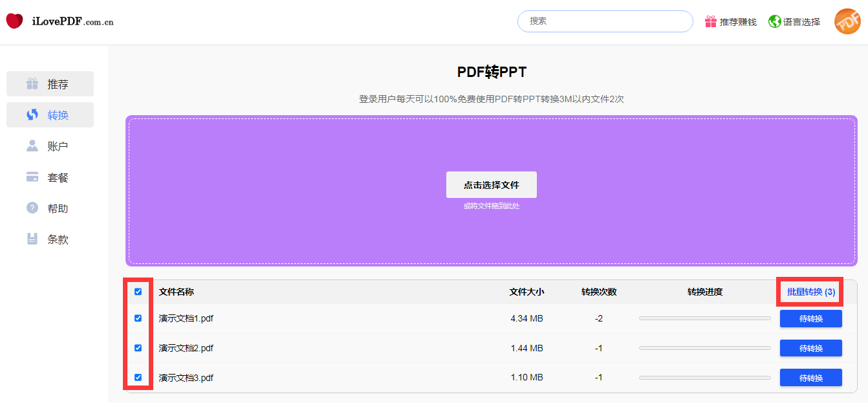Uncheck the checkbox for 演示文档3.pdf
This screenshot has width=868, height=403.
138,378
